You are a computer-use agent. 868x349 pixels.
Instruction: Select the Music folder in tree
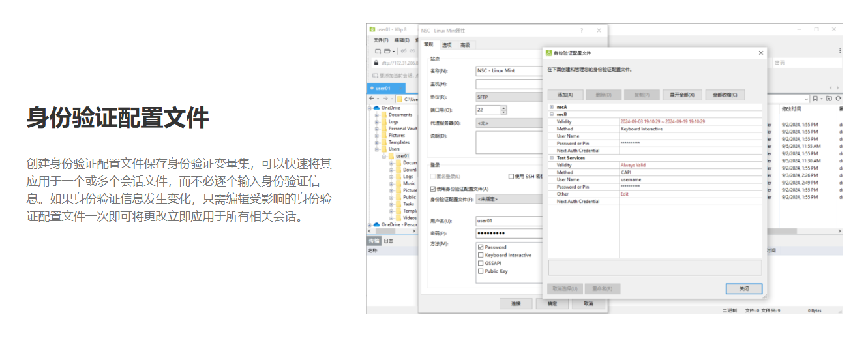pyautogui.click(x=409, y=183)
